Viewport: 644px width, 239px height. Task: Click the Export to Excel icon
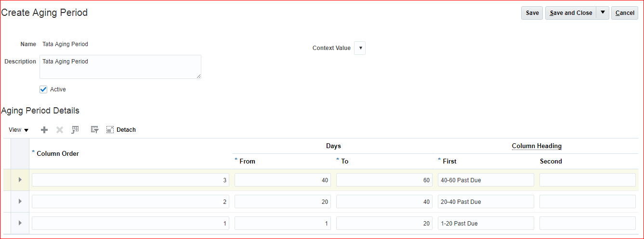pos(75,130)
